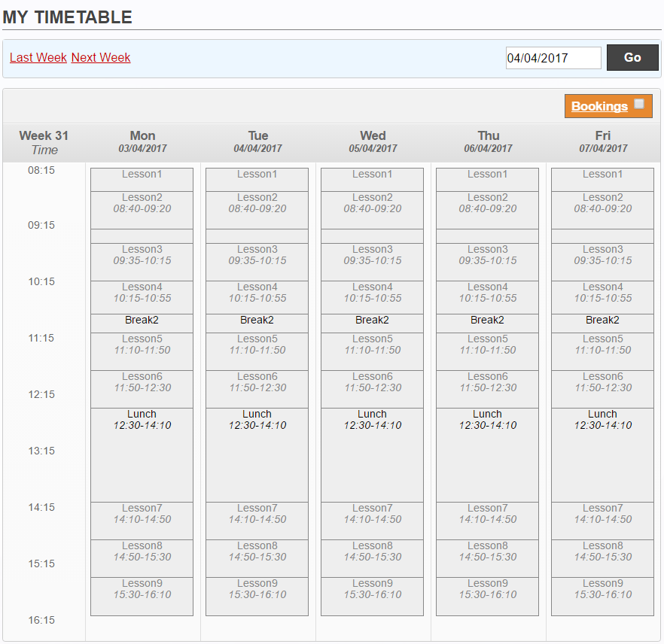The width and height of the screenshot is (664, 644).
Task: Click Tuesday Break2 block
Action: [257, 324]
